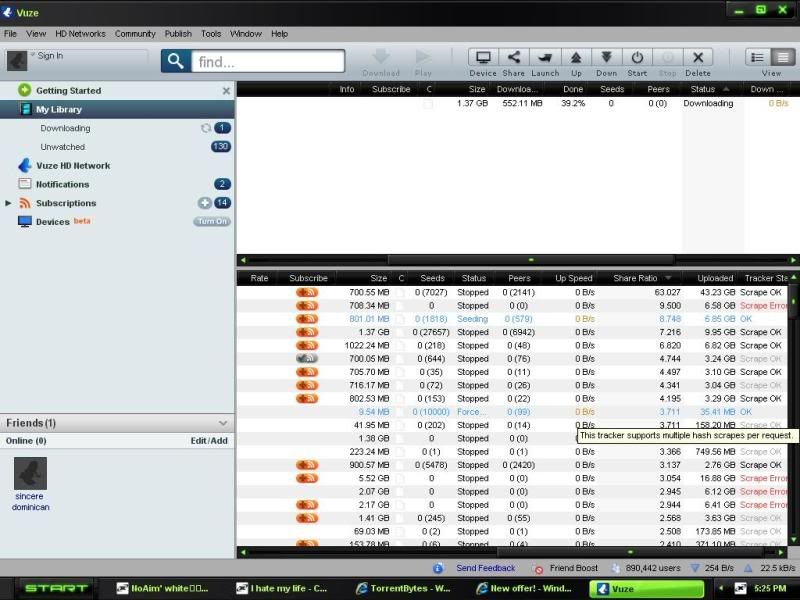Open Getting Started in sidebar
800x600 pixels.
[x=68, y=90]
